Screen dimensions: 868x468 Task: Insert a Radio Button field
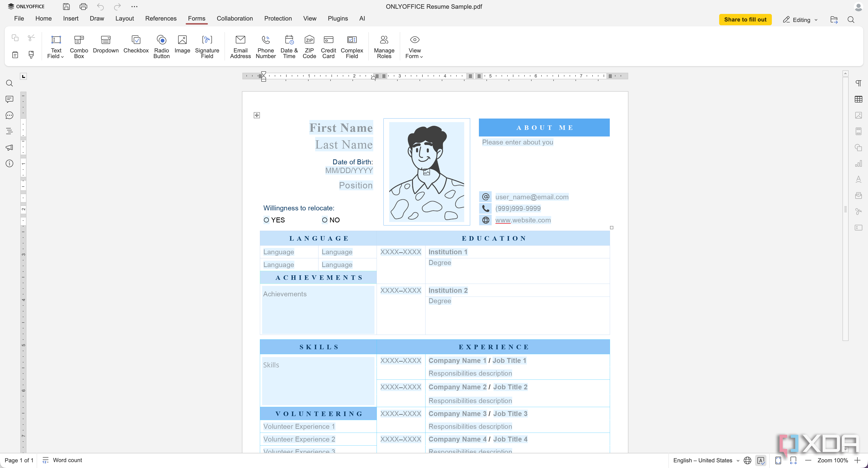[161, 47]
